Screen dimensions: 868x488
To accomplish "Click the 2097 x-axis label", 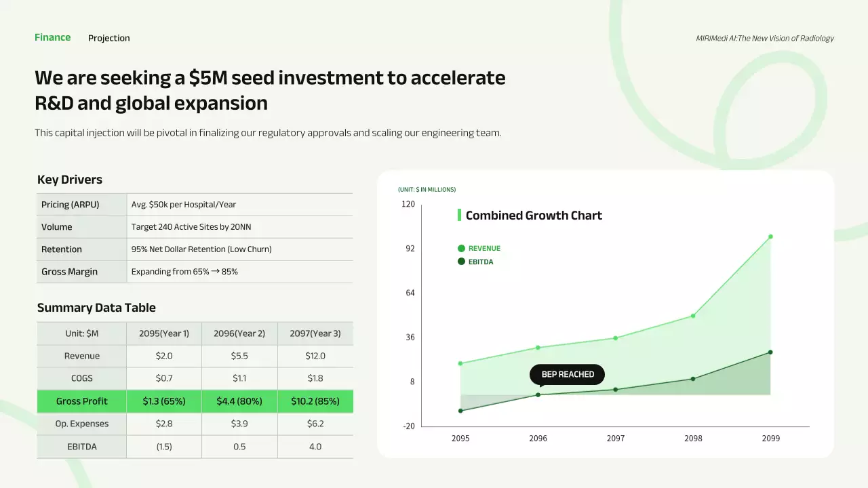I will (x=615, y=439).
